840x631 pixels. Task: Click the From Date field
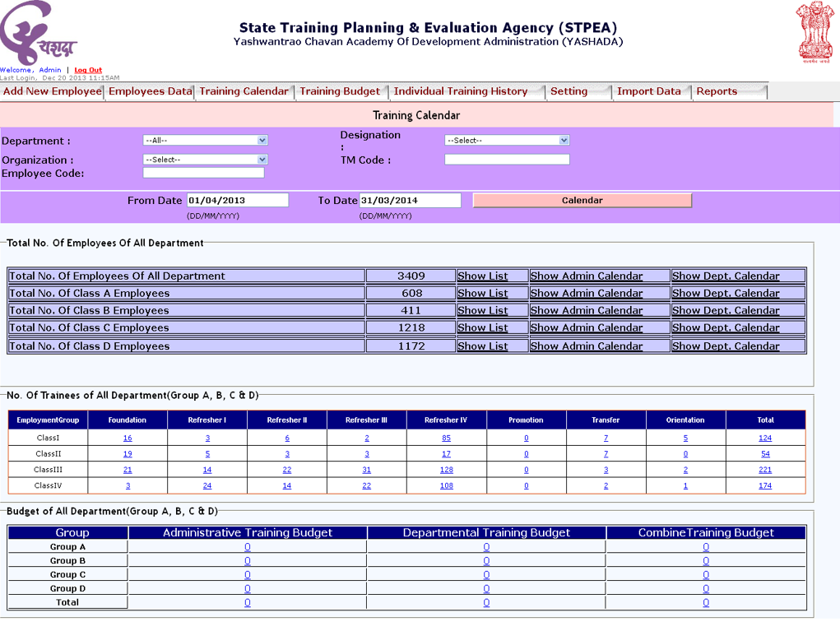click(237, 201)
